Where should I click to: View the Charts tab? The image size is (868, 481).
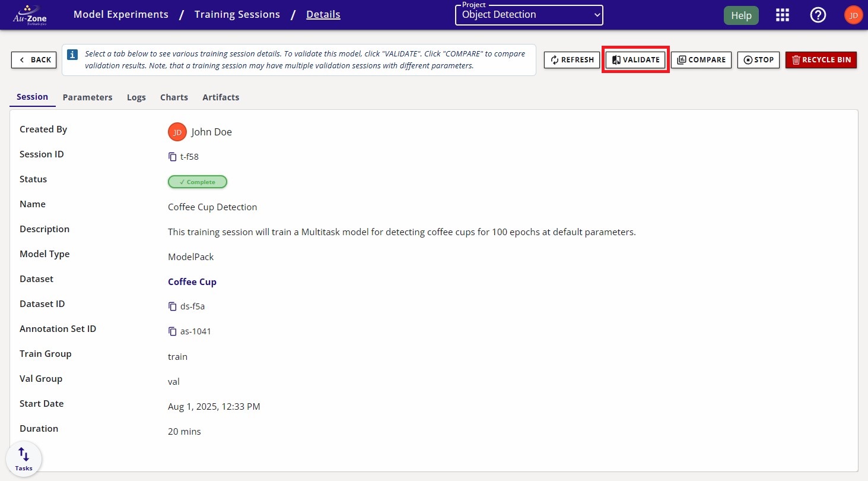174,97
